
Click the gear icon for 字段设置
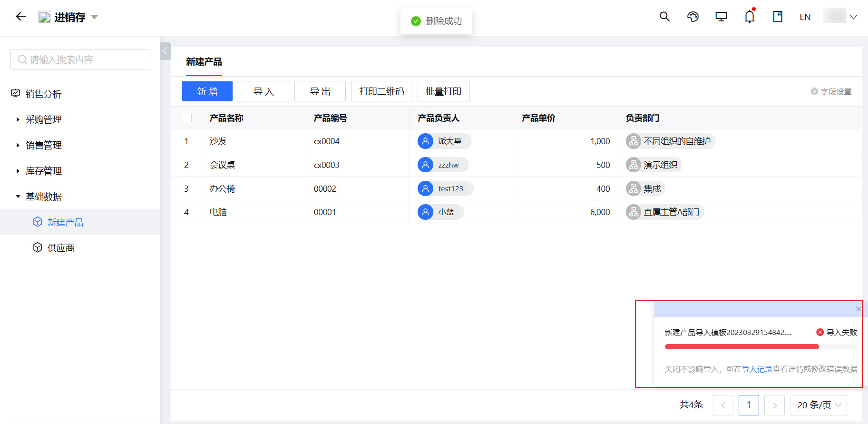click(x=814, y=91)
